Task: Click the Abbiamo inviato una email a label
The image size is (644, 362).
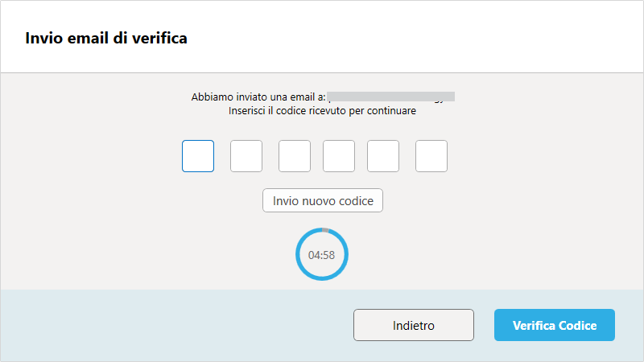Action: pos(258,97)
